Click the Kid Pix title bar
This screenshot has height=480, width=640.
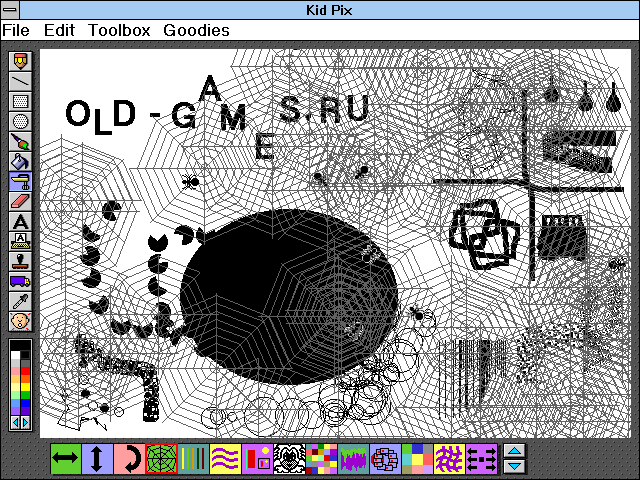[x=329, y=10]
